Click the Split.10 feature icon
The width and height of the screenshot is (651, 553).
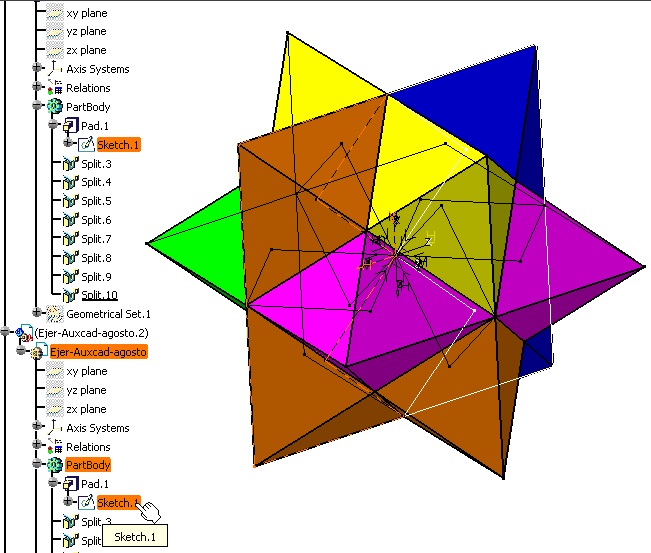point(70,295)
